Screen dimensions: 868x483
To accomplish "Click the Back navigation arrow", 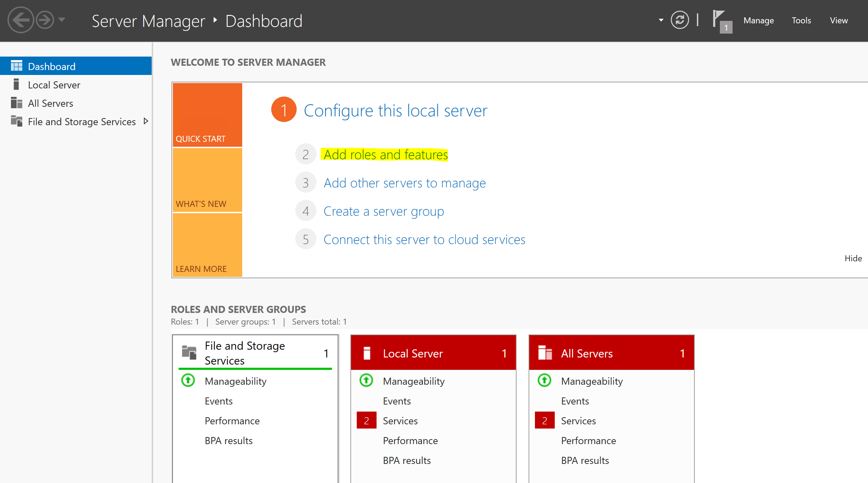I will [x=21, y=20].
